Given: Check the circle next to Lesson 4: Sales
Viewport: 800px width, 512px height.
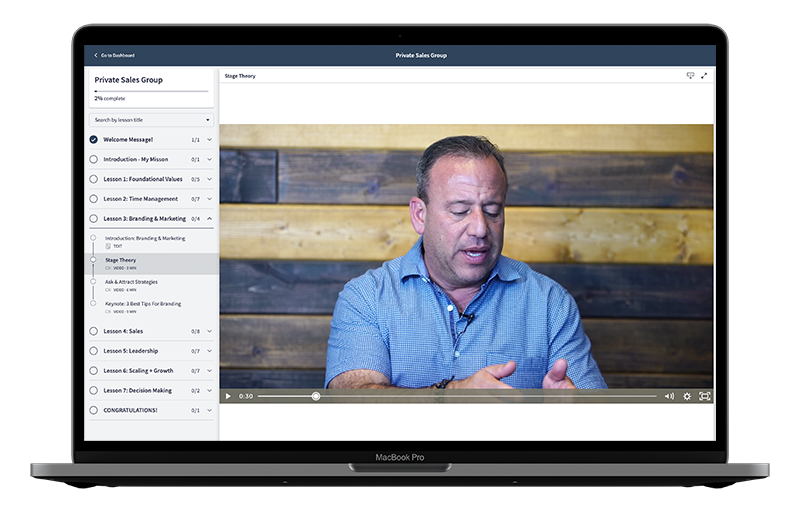Looking at the screenshot, I should 94,331.
